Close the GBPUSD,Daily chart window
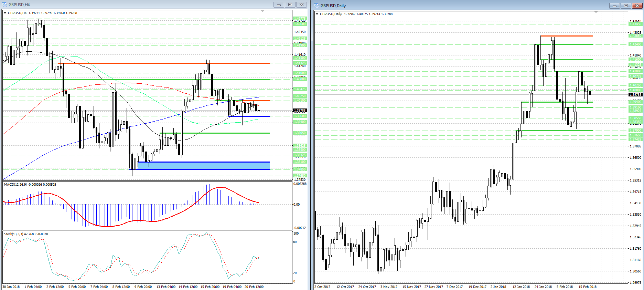Screen dimensions: 644x290 point(637,6)
